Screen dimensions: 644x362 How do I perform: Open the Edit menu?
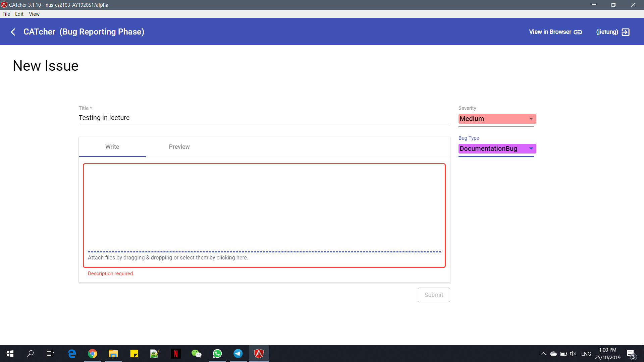point(19,14)
